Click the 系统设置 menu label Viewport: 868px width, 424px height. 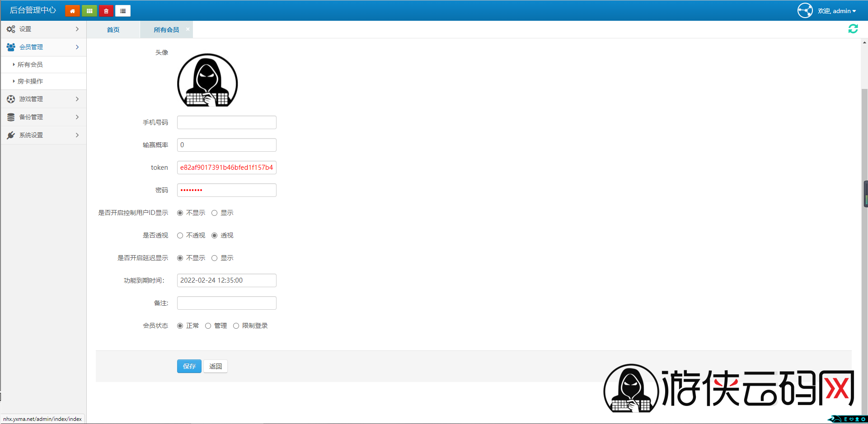click(x=31, y=135)
